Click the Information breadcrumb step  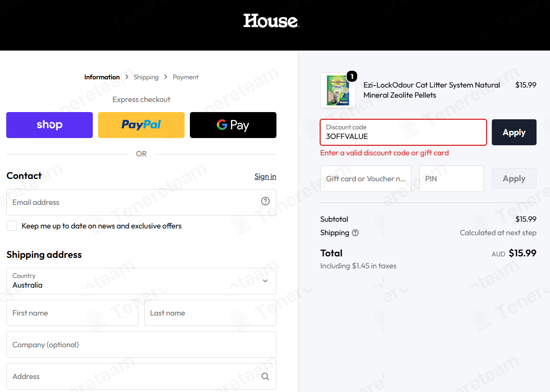coord(102,77)
